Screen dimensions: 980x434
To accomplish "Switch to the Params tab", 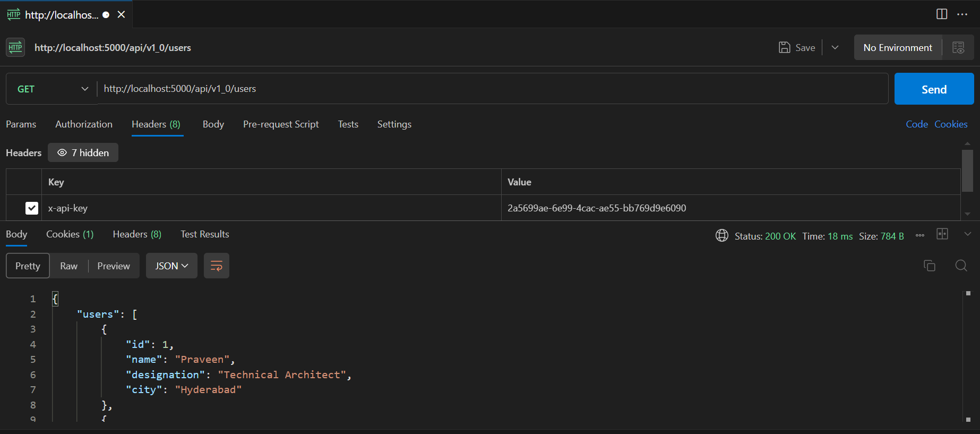I will [x=21, y=124].
